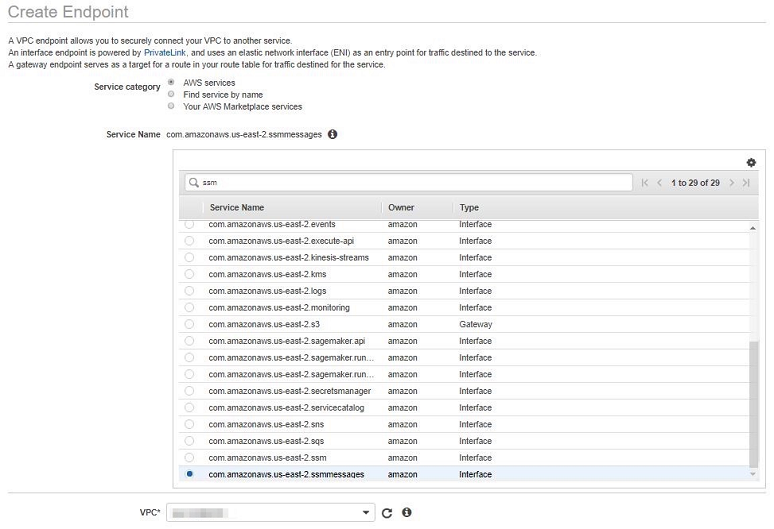Select Your AWS Marketplace services option
This screenshot has height=529, width=774.
pos(171,106)
